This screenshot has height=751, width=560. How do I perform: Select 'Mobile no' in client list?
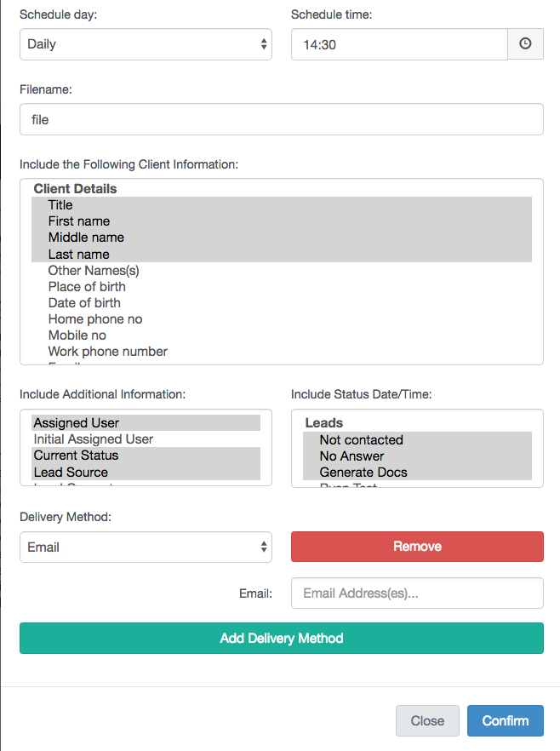pos(77,335)
